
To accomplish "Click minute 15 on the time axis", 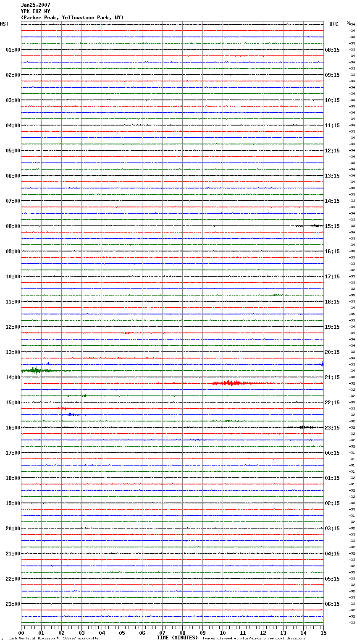I will click(323, 633).
